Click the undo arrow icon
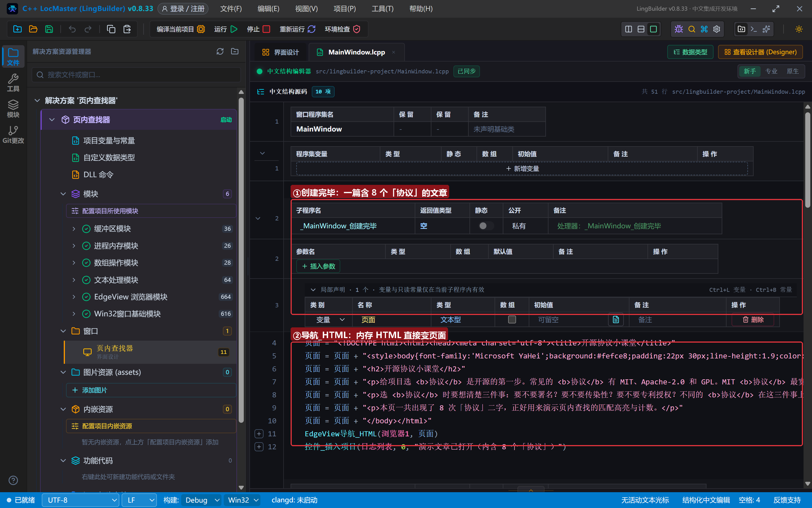The width and height of the screenshot is (812, 508). pyautogui.click(x=72, y=29)
